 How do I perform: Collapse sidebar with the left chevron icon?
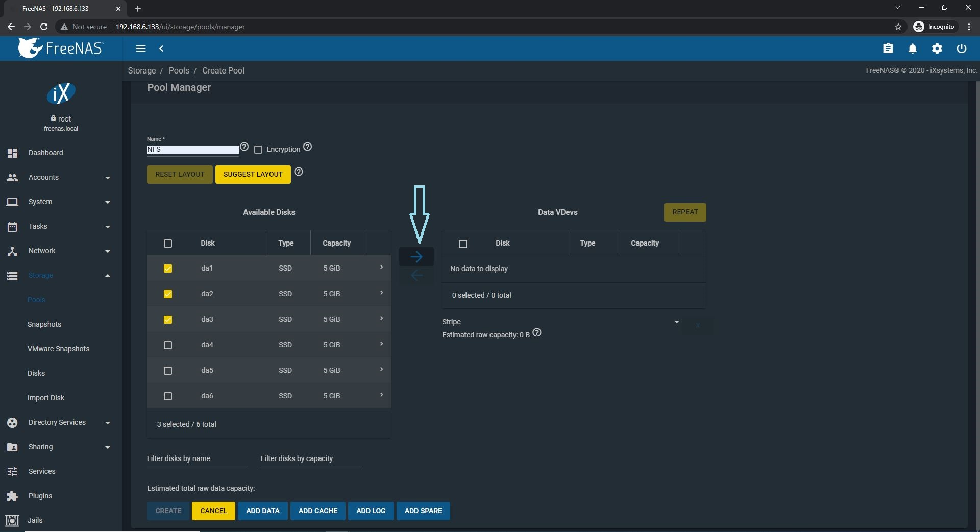(161, 49)
